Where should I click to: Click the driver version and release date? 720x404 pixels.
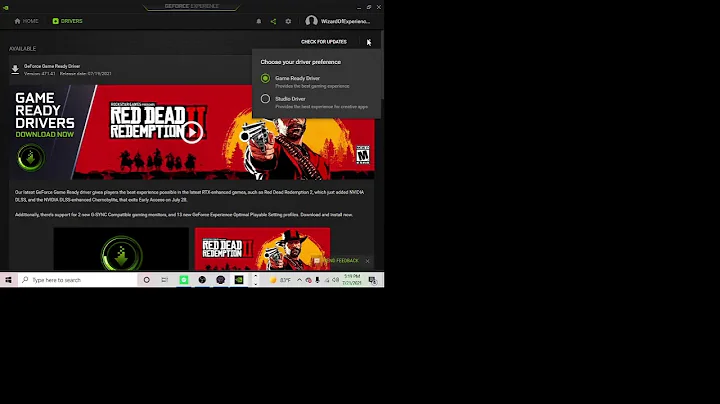point(68,73)
